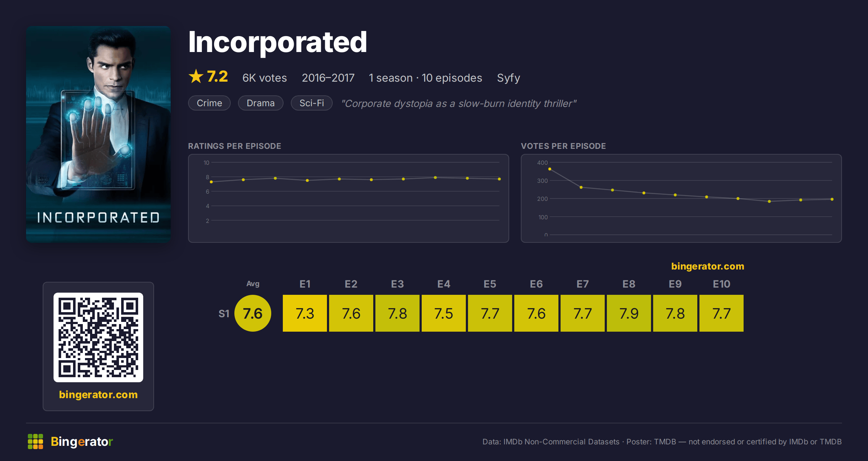Click the yellow star rating icon
This screenshot has width=868, height=461.
(196, 76)
